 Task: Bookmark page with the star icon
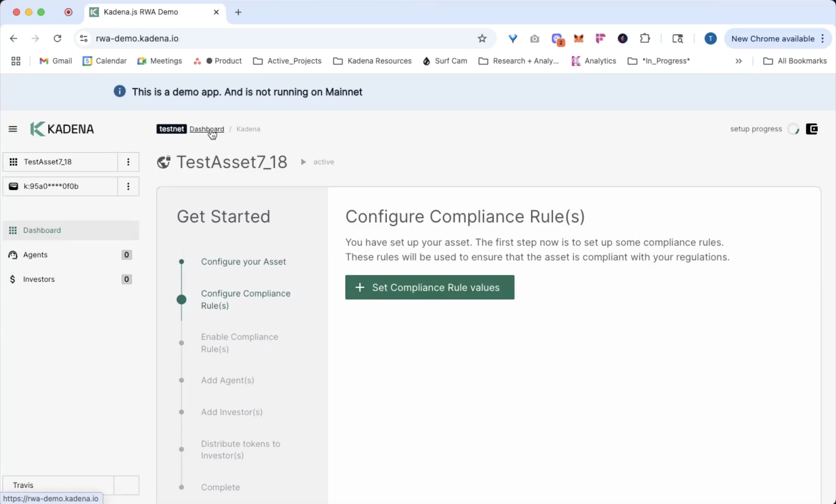482,39
